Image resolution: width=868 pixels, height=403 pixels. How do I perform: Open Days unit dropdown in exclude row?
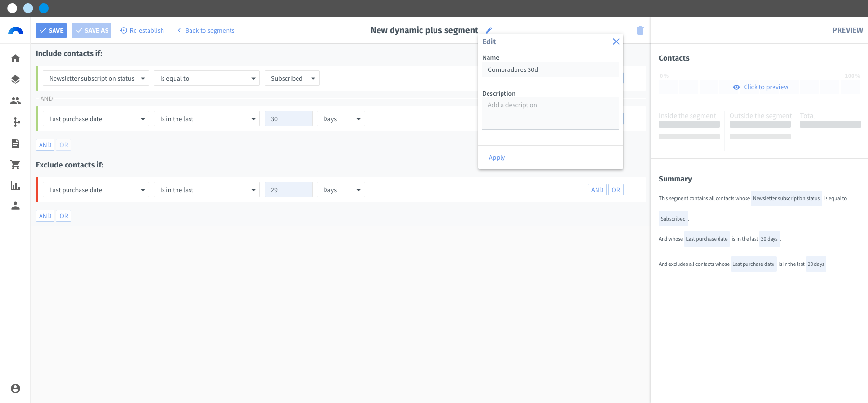click(341, 190)
